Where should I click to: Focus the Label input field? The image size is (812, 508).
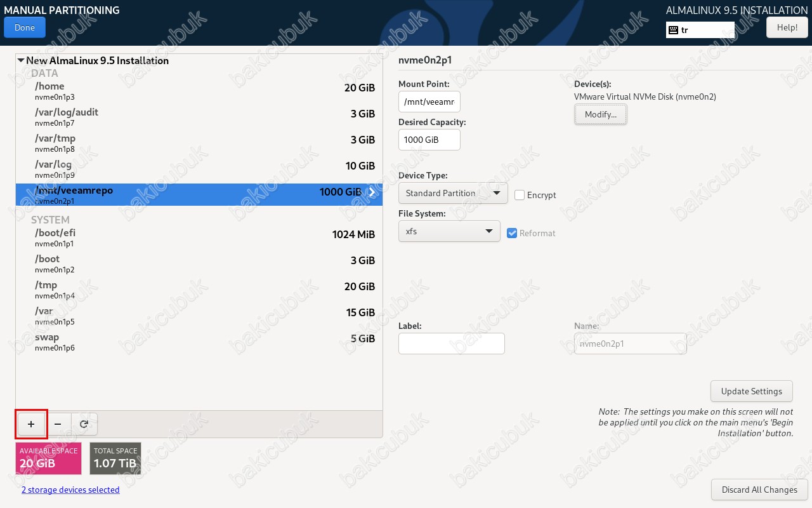point(452,344)
